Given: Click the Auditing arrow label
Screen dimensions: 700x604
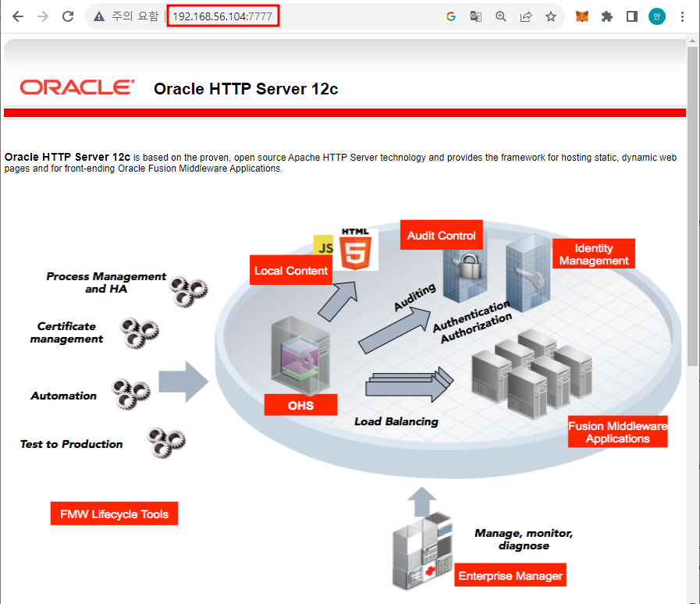Looking at the screenshot, I should [x=414, y=297].
